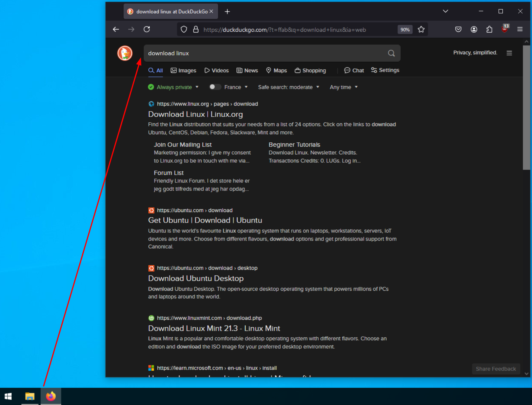Click learn.microsoft.com › en-us › linux › install URL
This screenshot has width=532, height=405.
pyautogui.click(x=217, y=368)
